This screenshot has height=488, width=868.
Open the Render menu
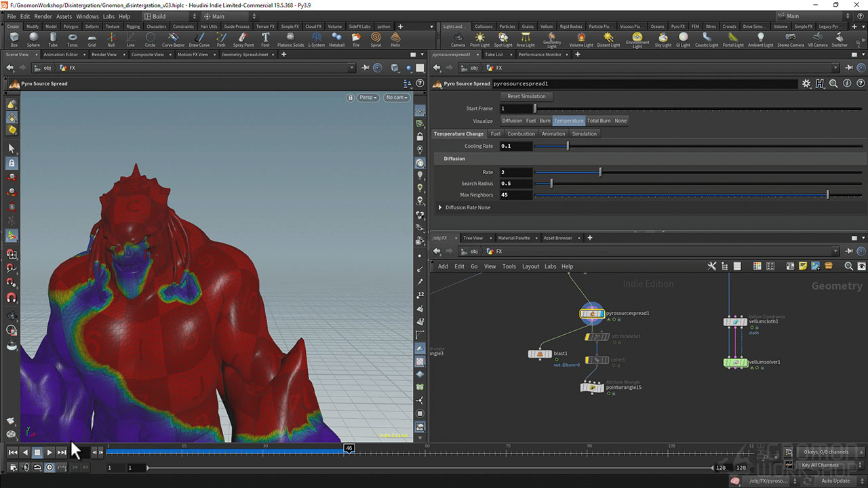point(43,16)
